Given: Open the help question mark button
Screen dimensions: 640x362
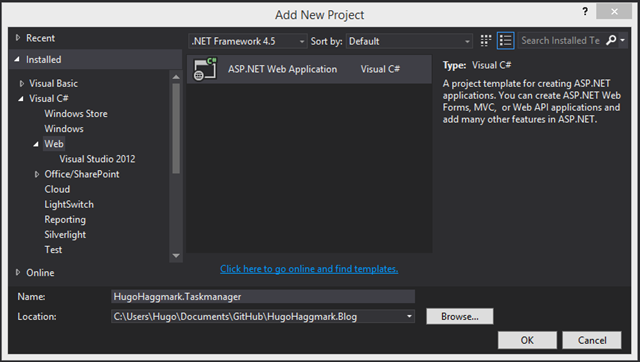Looking at the screenshot, I should 585,11.
